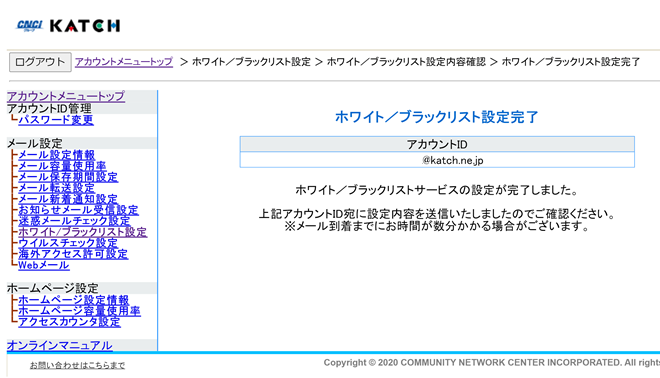Open ホームページ設定情報
Screen dimensions: 660x378
point(73,300)
